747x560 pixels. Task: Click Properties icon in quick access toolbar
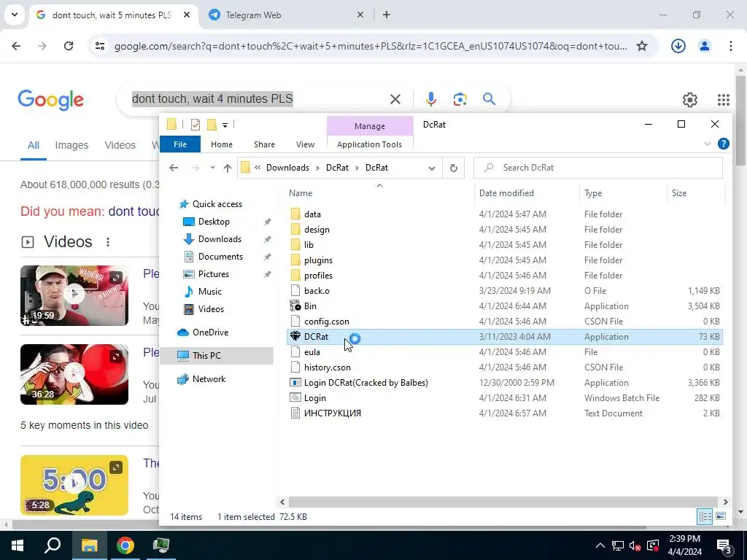pos(196,125)
